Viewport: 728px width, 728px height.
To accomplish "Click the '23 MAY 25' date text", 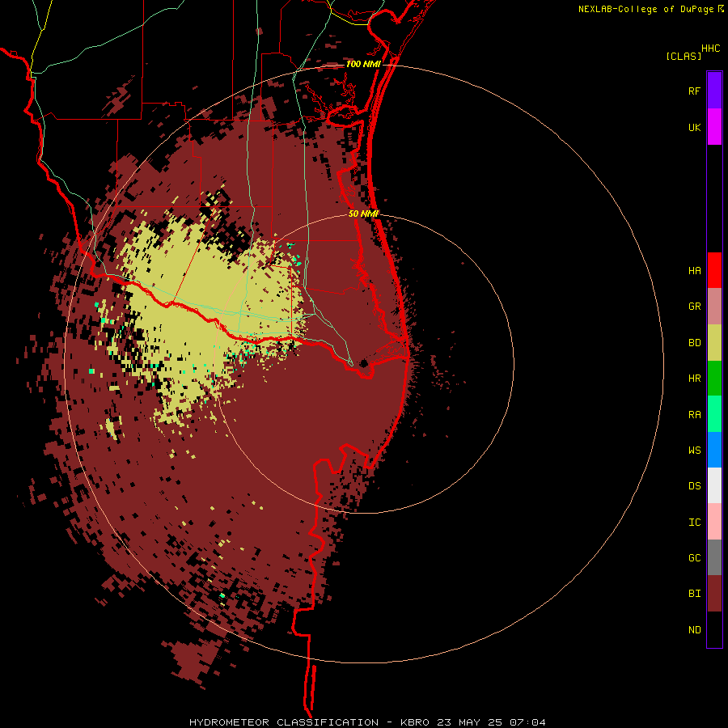I will point(470,722).
